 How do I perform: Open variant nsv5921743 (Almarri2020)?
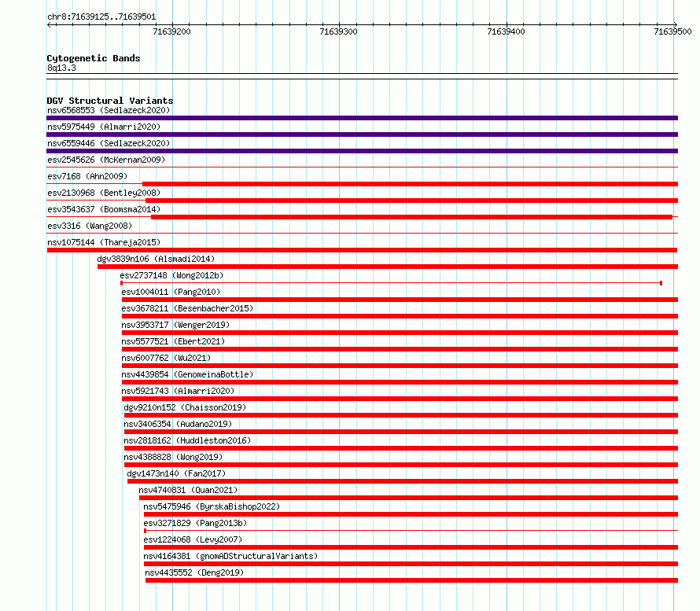[x=178, y=391]
